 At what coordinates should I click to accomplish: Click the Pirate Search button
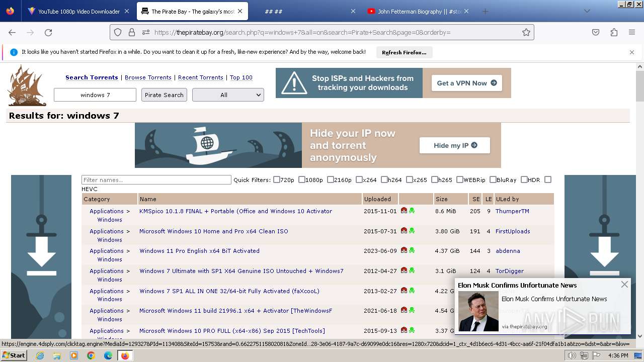(164, 95)
